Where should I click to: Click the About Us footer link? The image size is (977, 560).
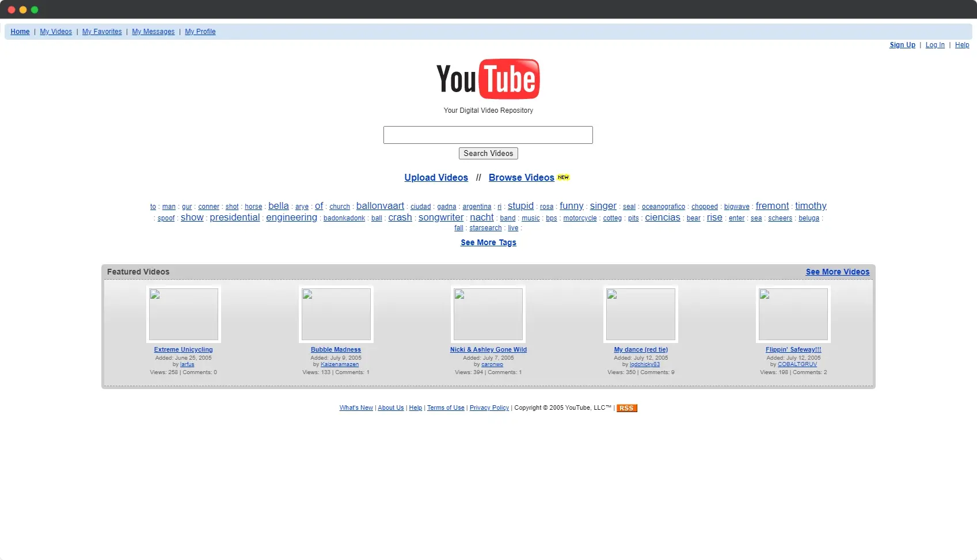click(x=391, y=408)
